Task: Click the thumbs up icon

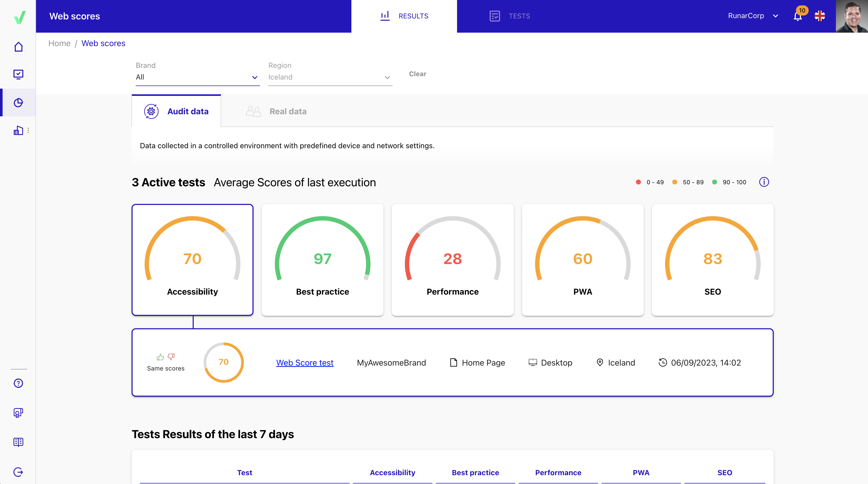Action: (160, 357)
